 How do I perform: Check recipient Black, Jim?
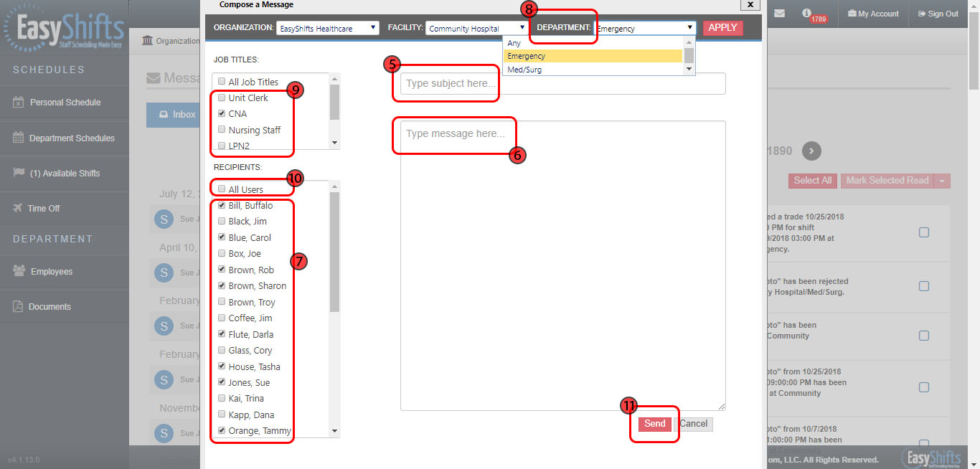[222, 221]
